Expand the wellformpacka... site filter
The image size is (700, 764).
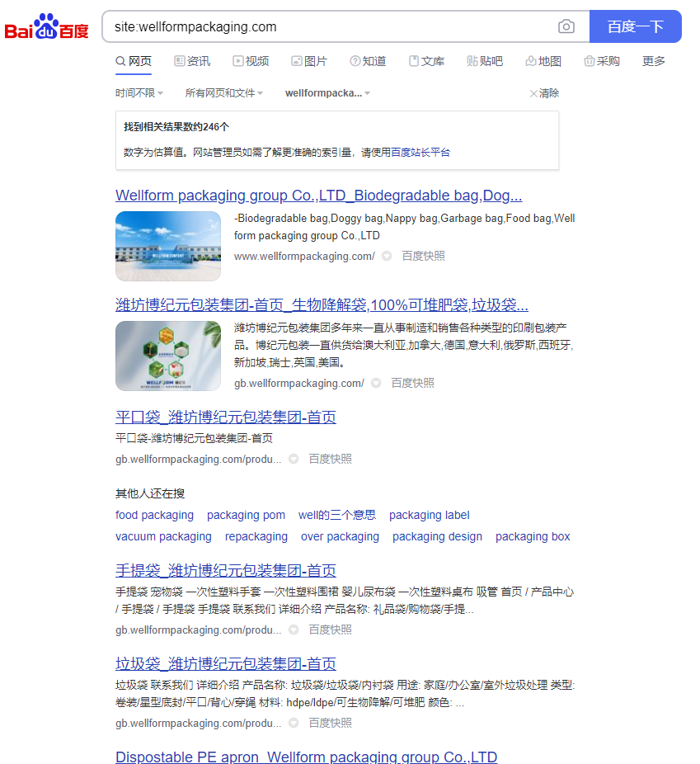[x=327, y=93]
